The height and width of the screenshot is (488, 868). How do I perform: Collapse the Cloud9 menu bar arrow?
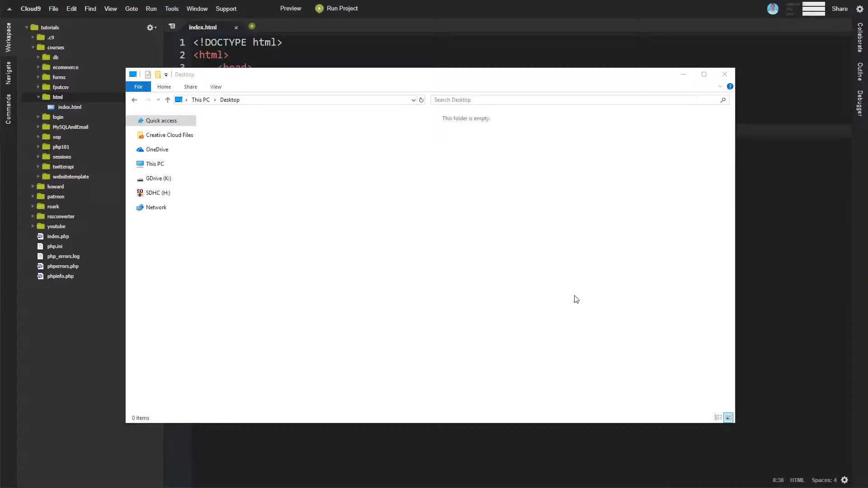[9, 9]
